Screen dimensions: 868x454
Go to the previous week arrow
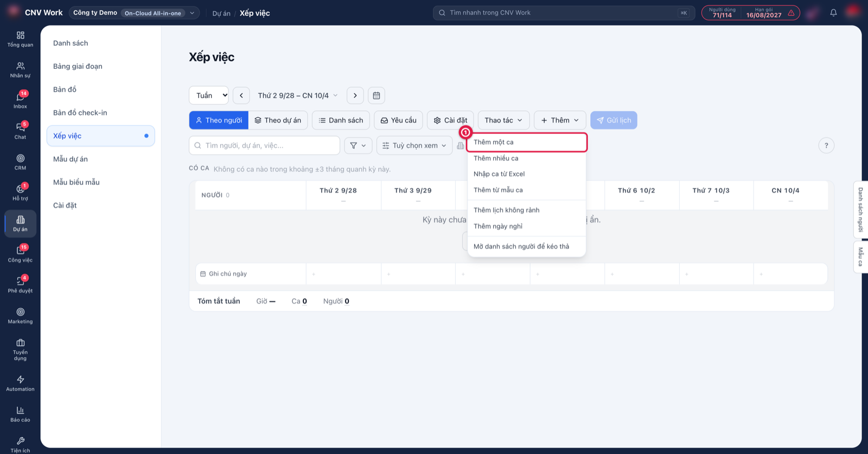241,95
